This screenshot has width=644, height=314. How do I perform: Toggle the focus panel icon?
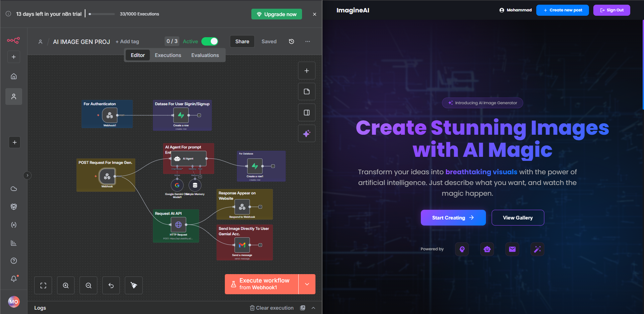[x=306, y=113]
